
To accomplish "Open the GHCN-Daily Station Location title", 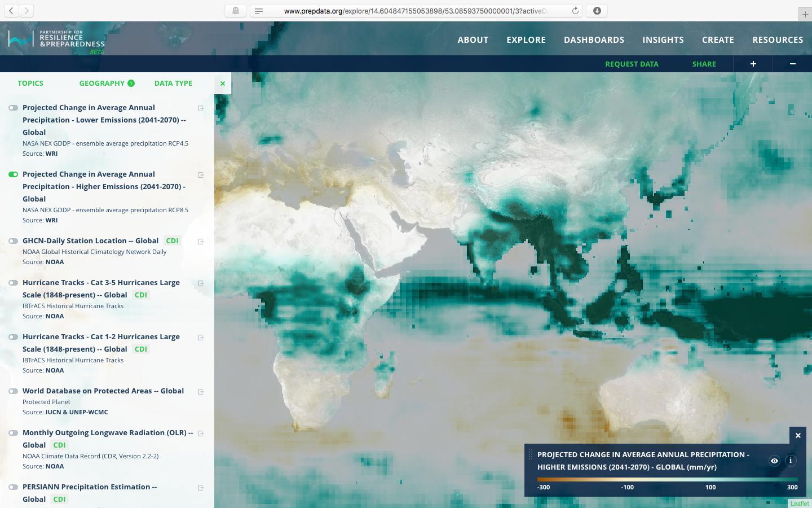I will 90,240.
